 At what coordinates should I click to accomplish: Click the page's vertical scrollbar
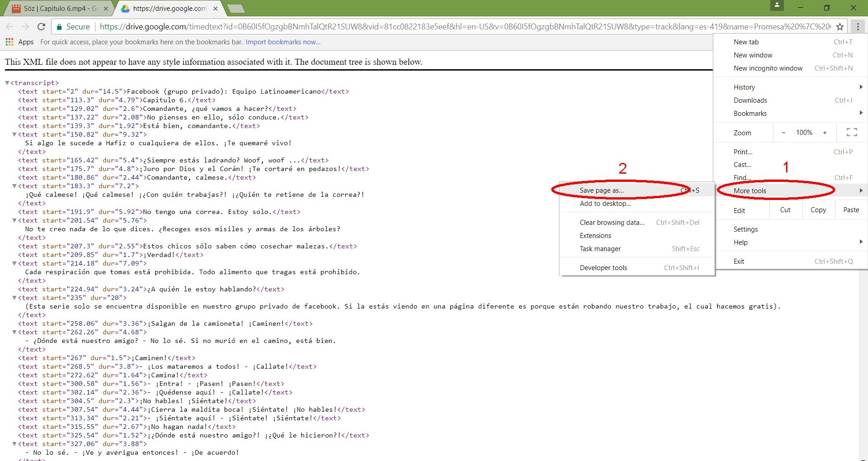coord(863,366)
